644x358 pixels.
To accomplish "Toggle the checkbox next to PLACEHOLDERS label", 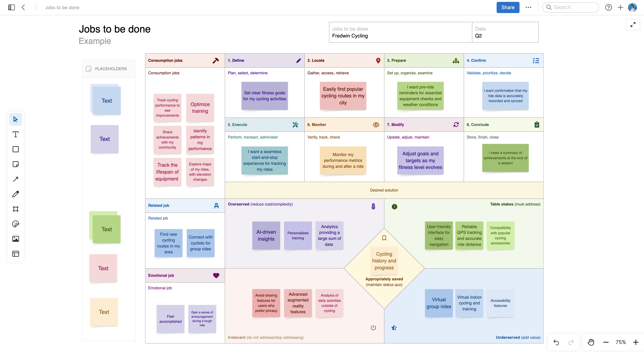I will [x=88, y=68].
